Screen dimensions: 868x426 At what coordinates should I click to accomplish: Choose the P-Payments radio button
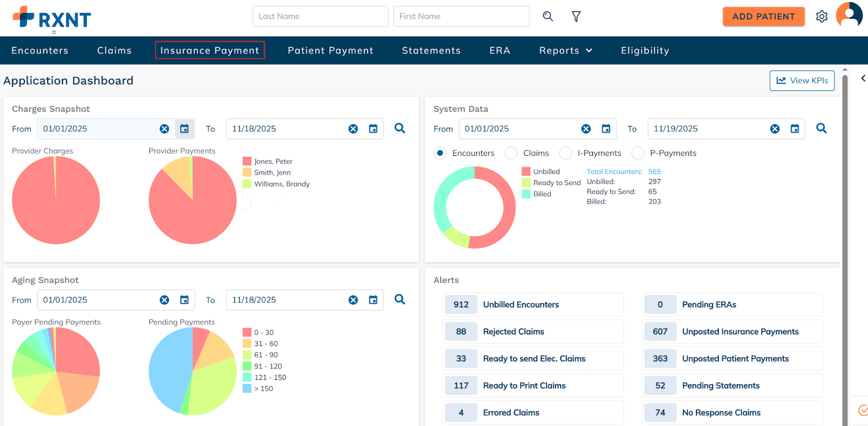[x=638, y=153]
